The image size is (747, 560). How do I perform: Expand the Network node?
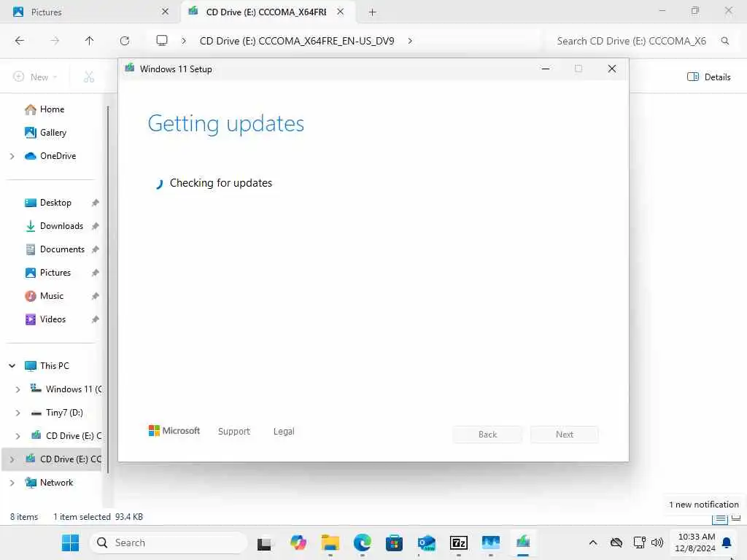tap(12, 483)
